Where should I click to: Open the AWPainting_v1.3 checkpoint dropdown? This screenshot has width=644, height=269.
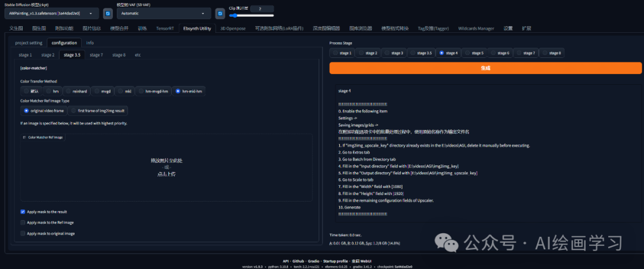(x=52, y=14)
